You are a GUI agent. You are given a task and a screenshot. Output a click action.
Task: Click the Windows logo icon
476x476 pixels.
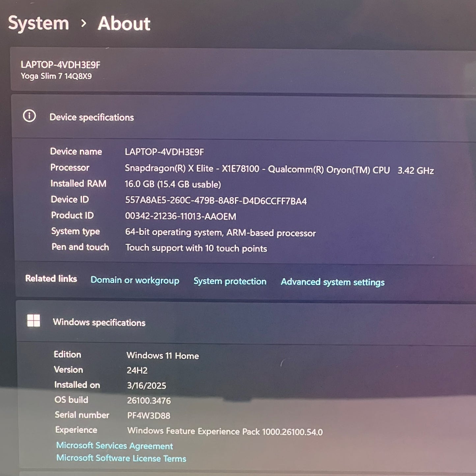(34, 321)
